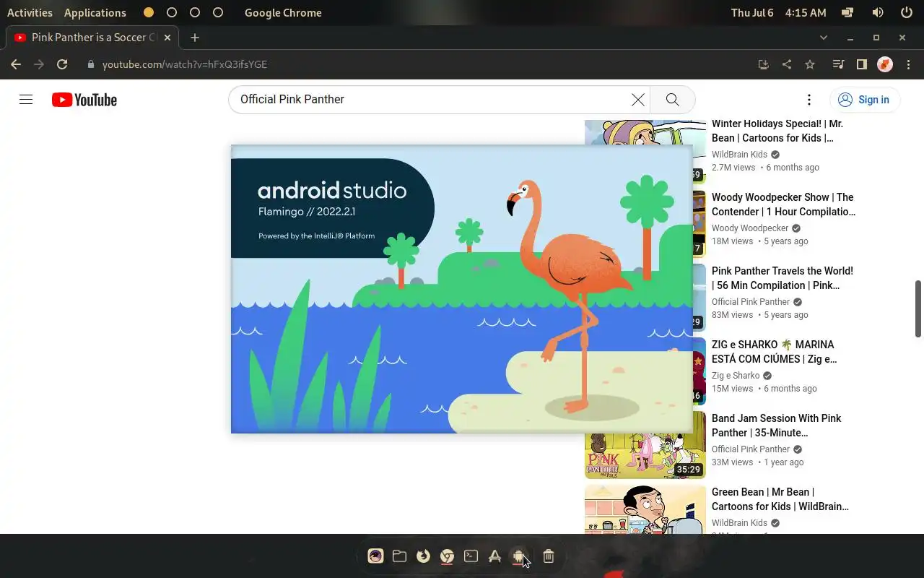This screenshot has height=578, width=924.
Task: Submit search with magnifier button
Action: click(x=672, y=100)
